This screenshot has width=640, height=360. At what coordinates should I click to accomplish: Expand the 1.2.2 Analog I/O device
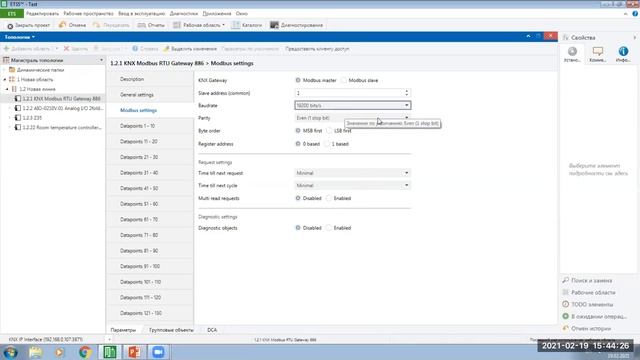click(x=10, y=108)
